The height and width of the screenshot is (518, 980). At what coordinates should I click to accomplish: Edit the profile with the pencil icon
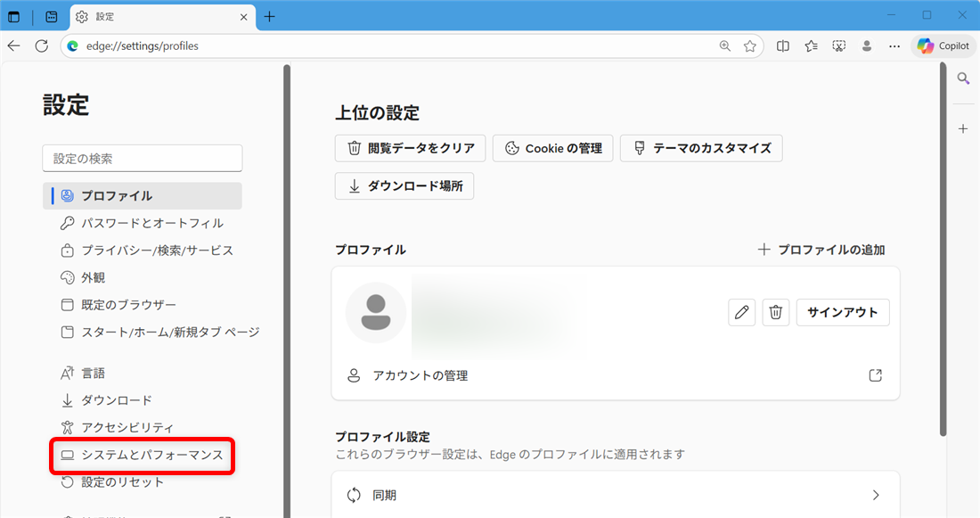tap(741, 312)
